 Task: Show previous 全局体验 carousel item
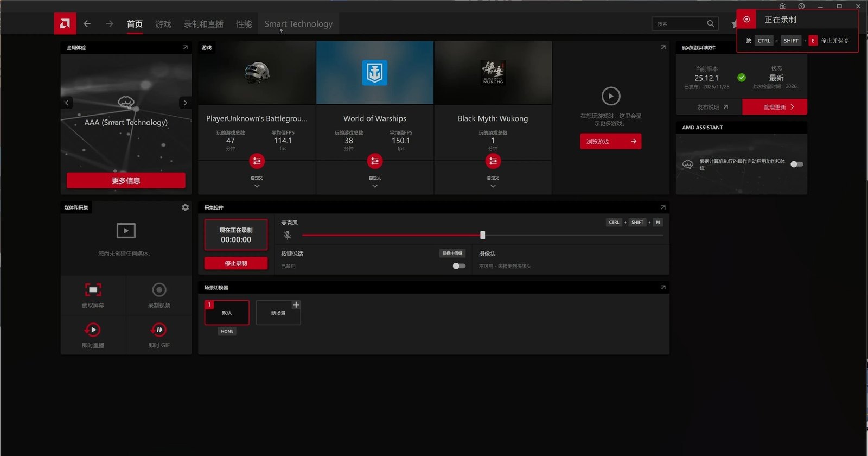click(67, 103)
